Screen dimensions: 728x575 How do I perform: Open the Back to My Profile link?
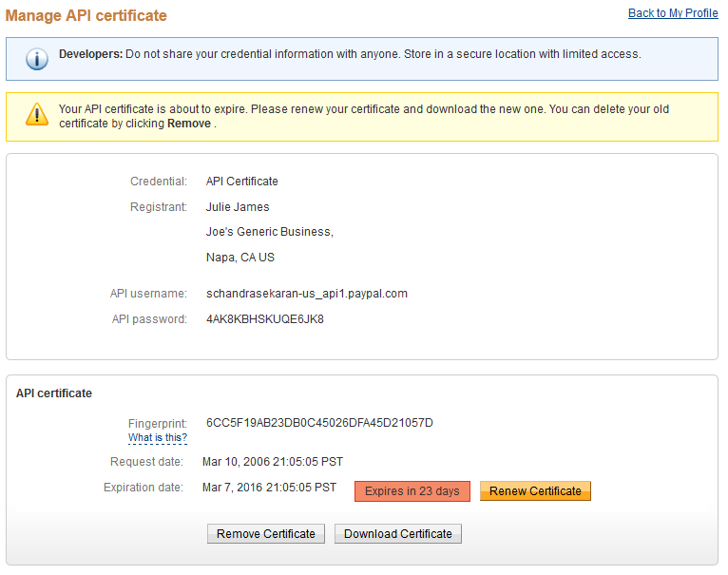[x=673, y=13]
